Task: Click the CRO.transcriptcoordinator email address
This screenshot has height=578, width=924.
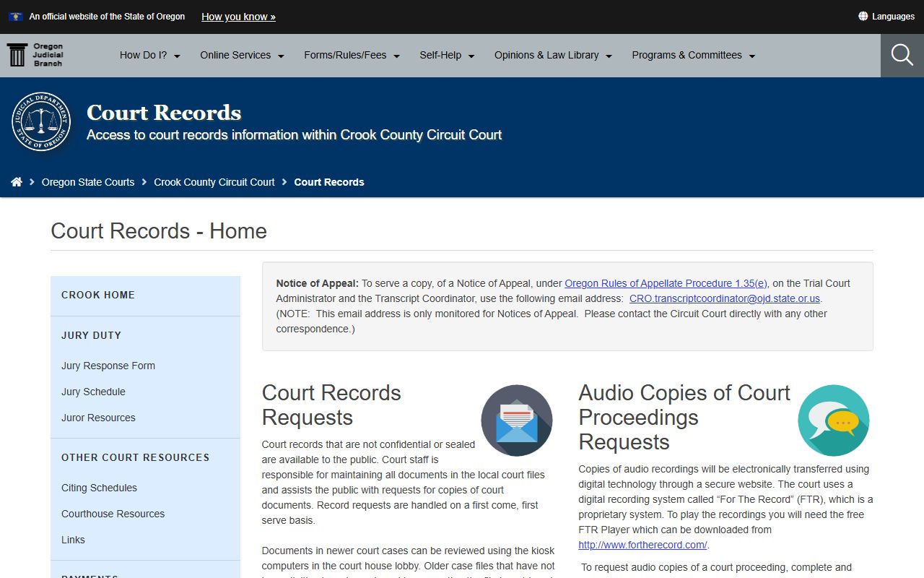Action: (725, 298)
